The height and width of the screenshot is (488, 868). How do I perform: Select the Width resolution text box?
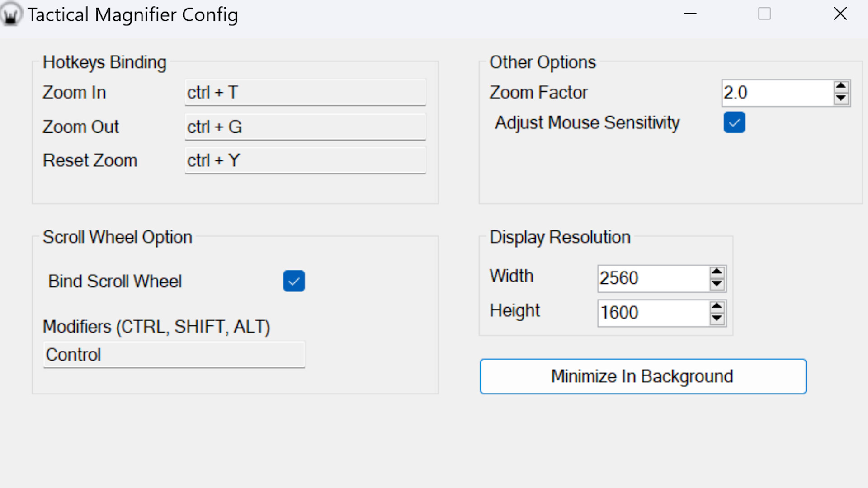point(653,278)
